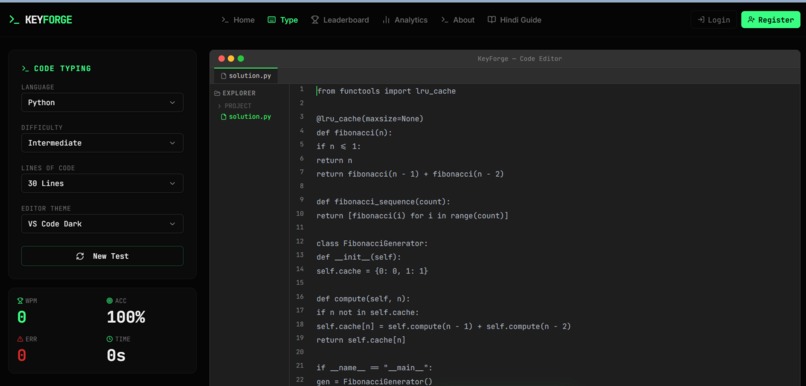Open the About page

tap(458, 20)
